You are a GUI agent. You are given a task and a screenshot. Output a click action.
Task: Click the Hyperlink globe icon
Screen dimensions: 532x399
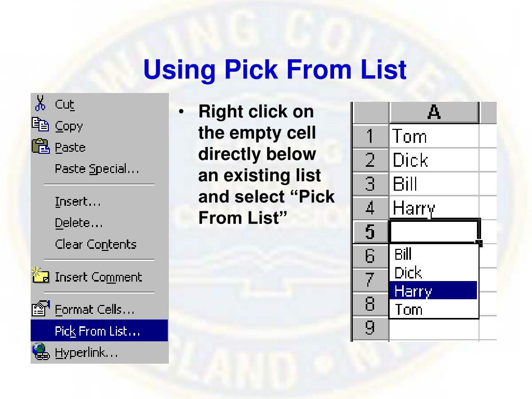tap(41, 352)
